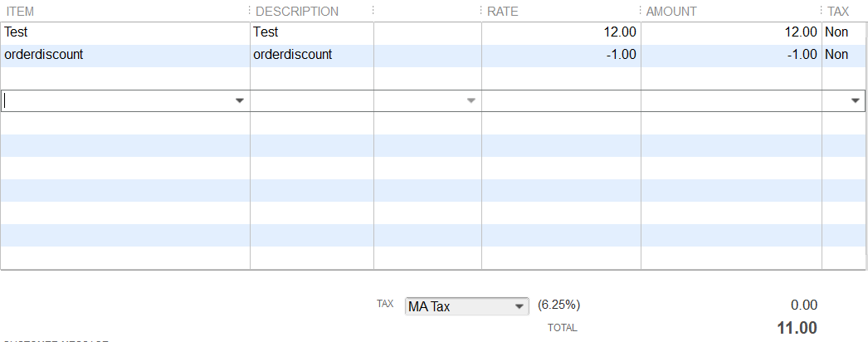Click the AMOUNT column header

[x=671, y=12]
